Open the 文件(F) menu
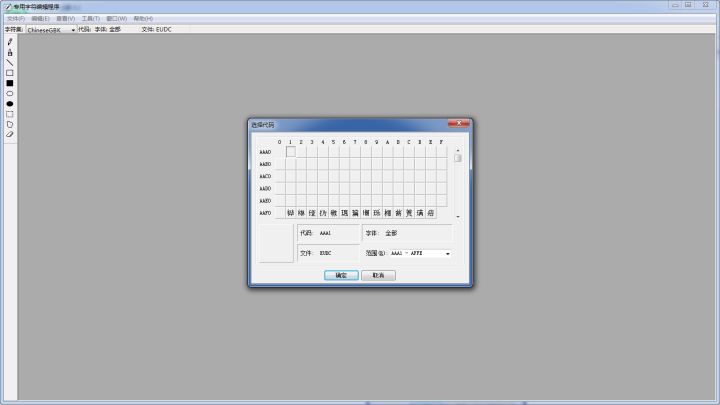Image resolution: width=720 pixels, height=405 pixels. point(16,18)
